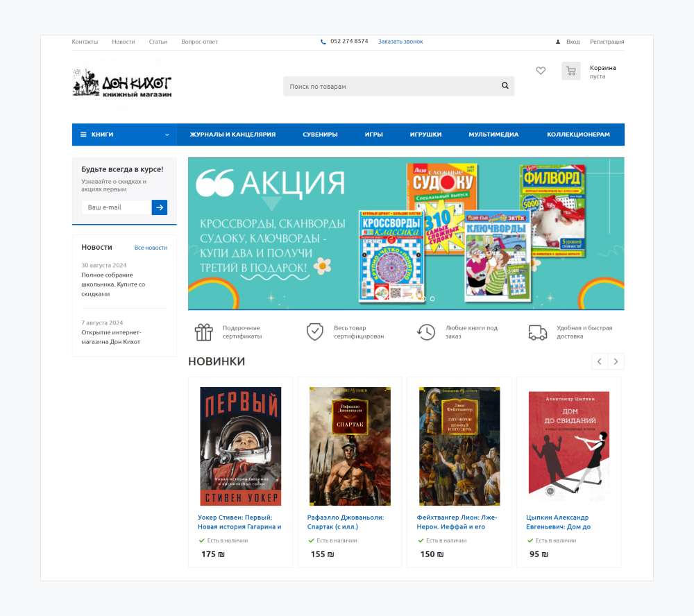
Task: Show next НОВИНКИ items with right chevron
Action: (616, 361)
